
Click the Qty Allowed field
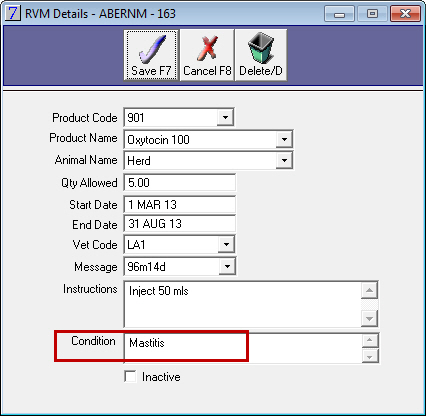click(x=180, y=183)
